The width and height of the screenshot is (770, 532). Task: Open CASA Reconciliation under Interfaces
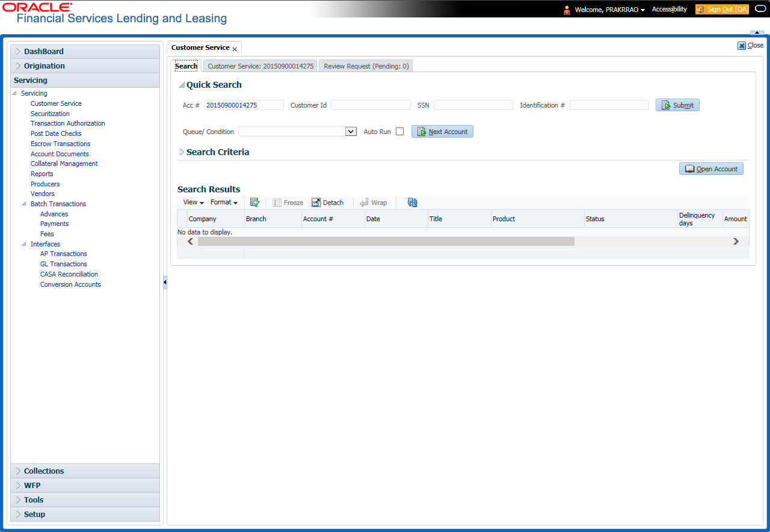69,274
